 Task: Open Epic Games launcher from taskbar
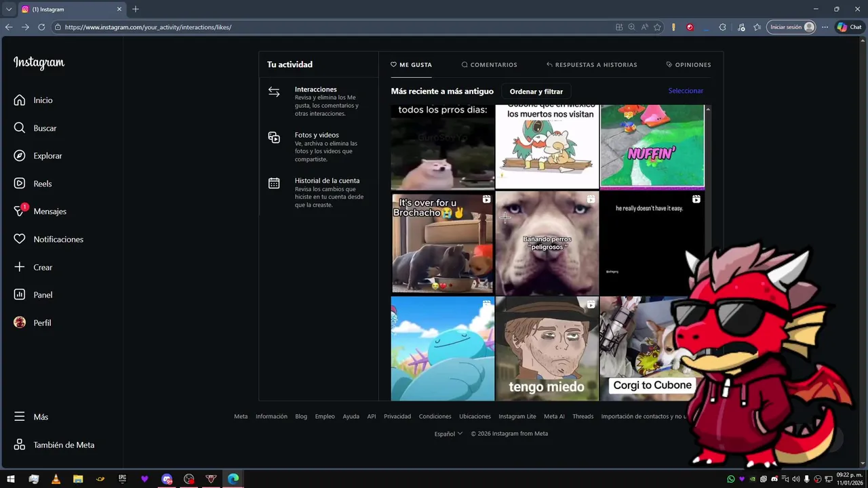pos(122,479)
